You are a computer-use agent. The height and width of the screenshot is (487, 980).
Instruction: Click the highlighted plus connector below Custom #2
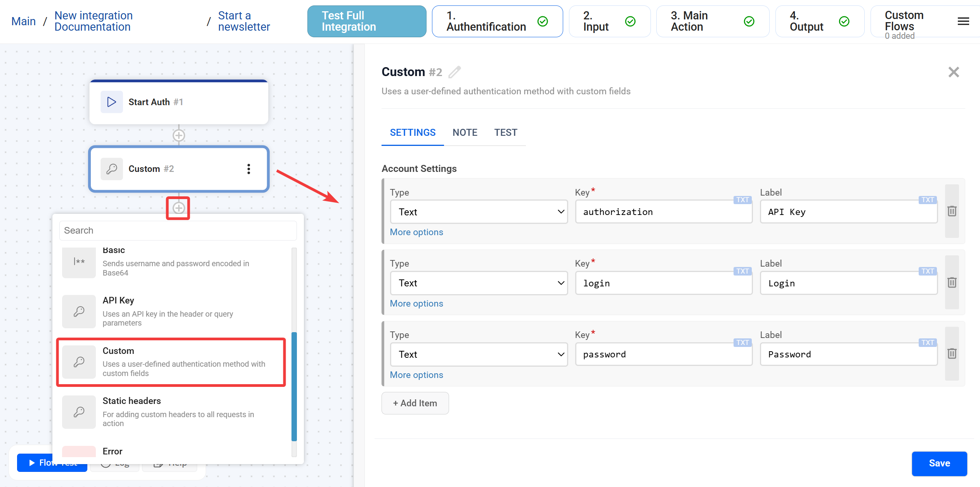tap(179, 208)
